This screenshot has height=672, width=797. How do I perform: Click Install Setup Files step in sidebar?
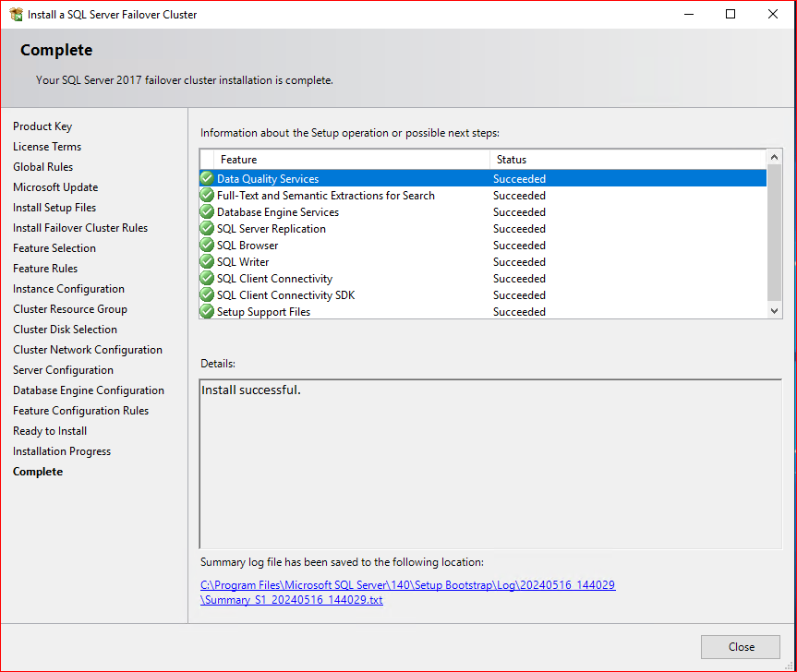pyautogui.click(x=54, y=208)
